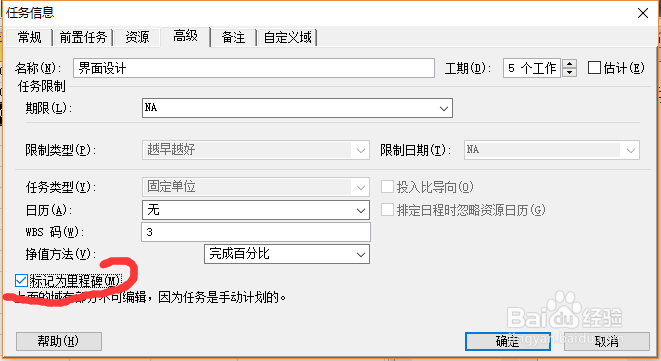This screenshot has height=361, width=661.
Task: Close the 任务信息 dialog
Action: coord(643,13)
